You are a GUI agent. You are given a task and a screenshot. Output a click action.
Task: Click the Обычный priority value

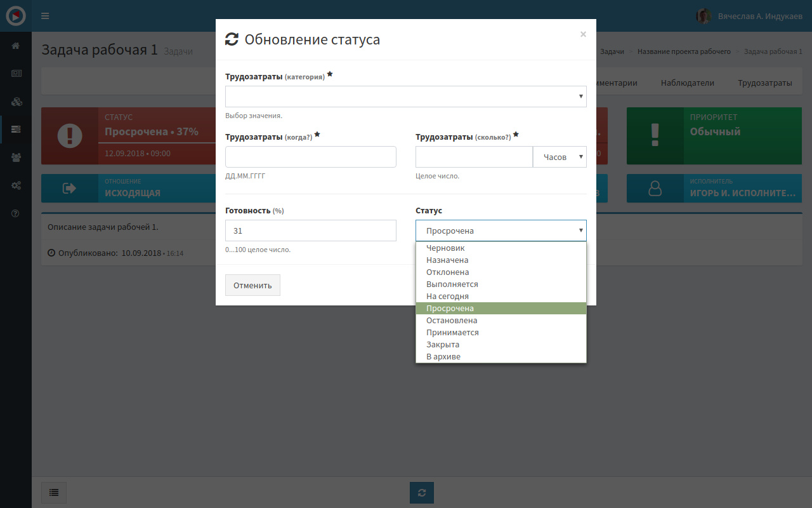(x=716, y=131)
